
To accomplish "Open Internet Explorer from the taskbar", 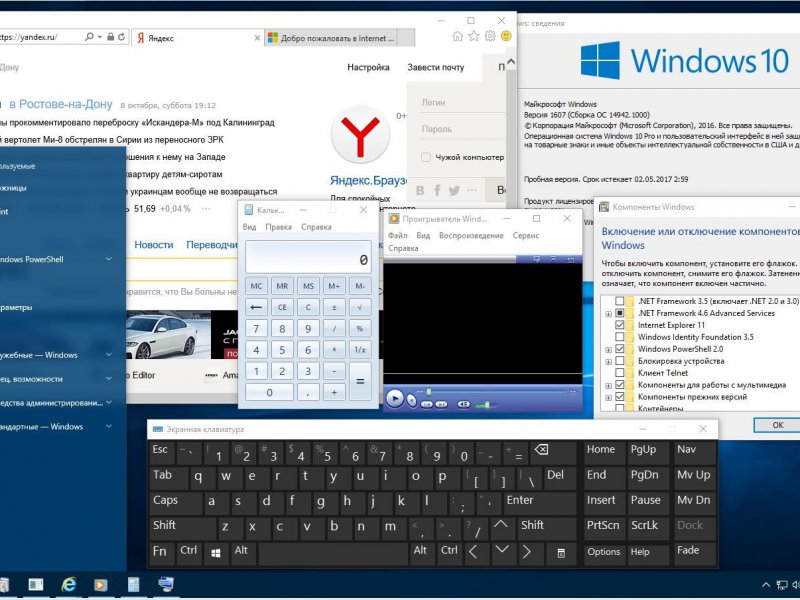I will pyautogui.click(x=68, y=585).
